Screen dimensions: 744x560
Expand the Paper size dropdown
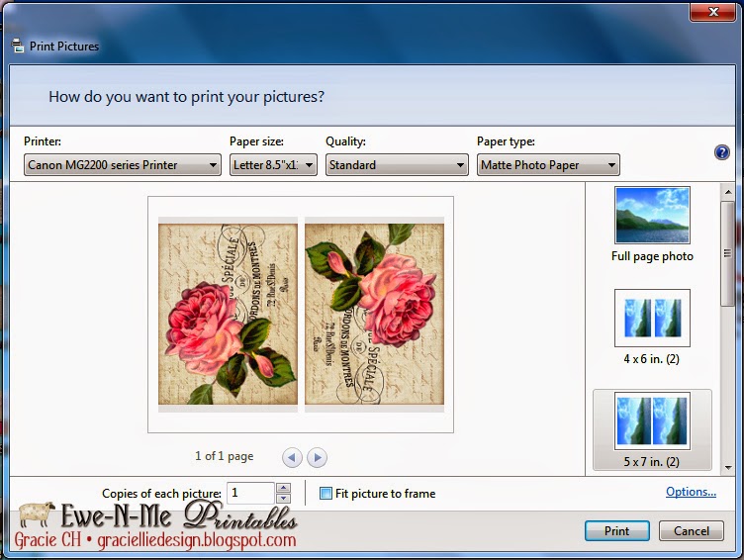coord(273,165)
